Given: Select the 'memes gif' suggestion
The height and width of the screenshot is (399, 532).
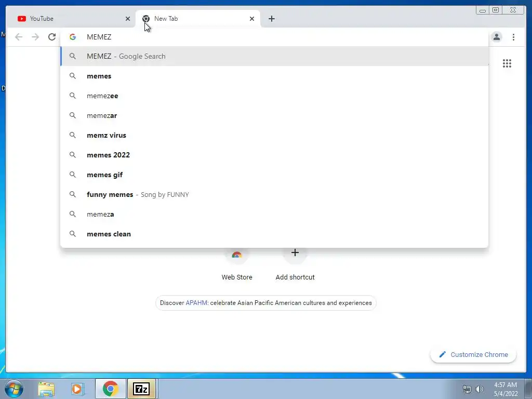Looking at the screenshot, I should pos(274,175).
